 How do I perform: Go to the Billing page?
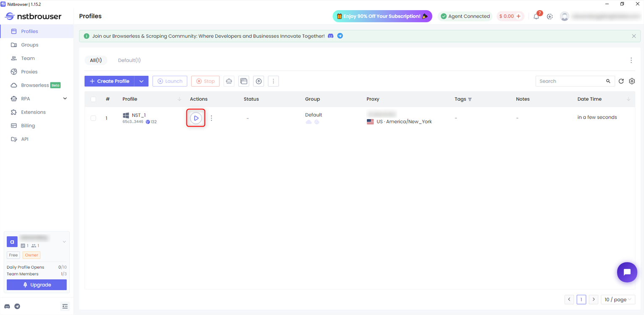(37, 125)
